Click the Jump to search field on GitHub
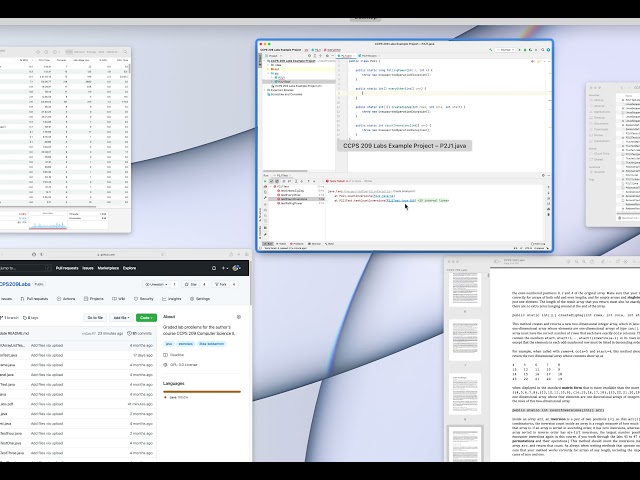The image size is (640, 480). click(25, 268)
